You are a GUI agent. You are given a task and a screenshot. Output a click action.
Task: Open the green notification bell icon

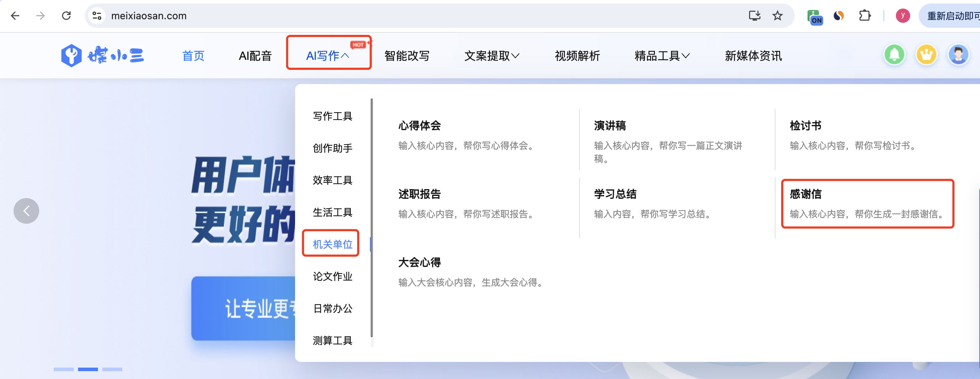click(894, 55)
